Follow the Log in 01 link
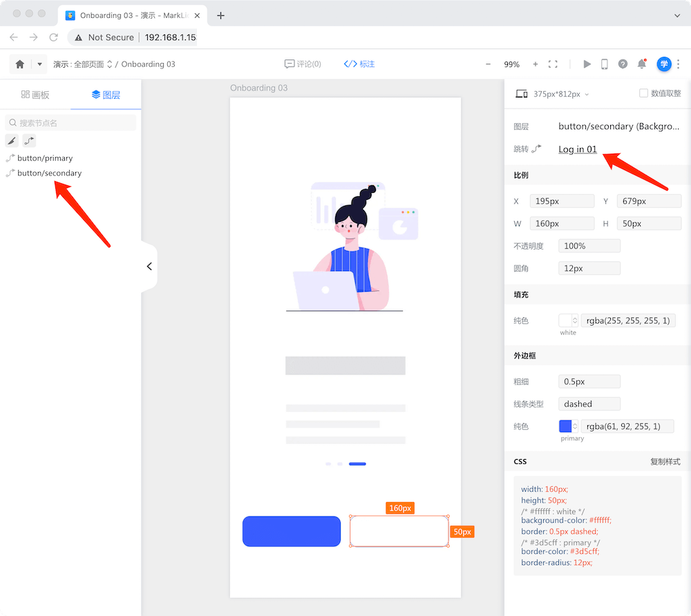This screenshot has width=691, height=616. (x=577, y=149)
